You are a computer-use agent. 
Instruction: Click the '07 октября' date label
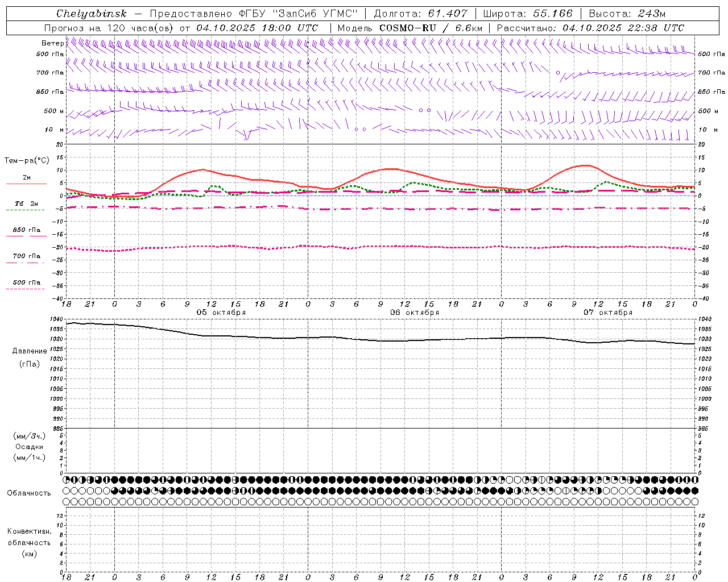click(x=608, y=313)
